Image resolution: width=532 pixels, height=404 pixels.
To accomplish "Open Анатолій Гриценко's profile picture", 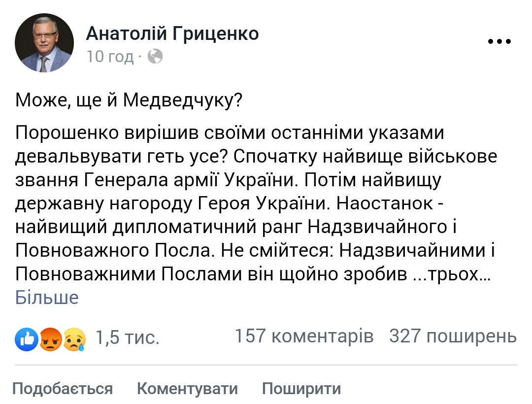I will 44,43.
